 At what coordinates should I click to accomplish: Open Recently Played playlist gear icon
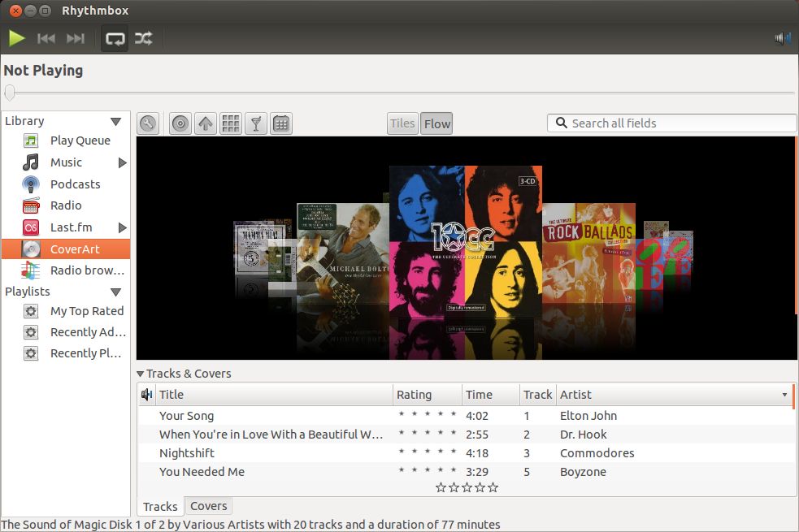31,353
